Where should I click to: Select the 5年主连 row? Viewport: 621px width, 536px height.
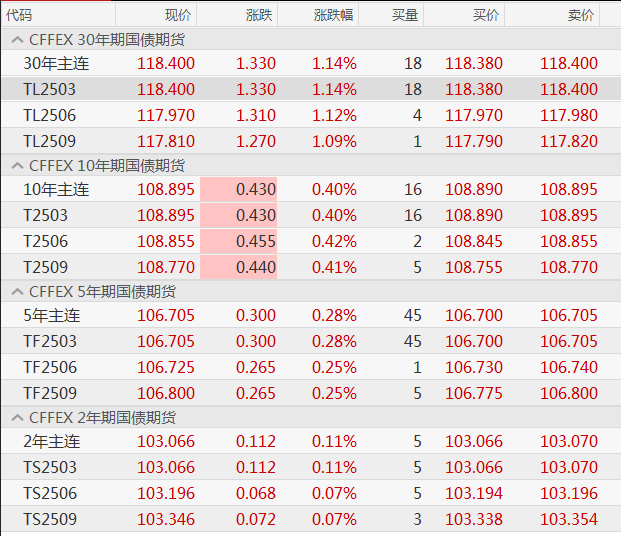point(311,315)
